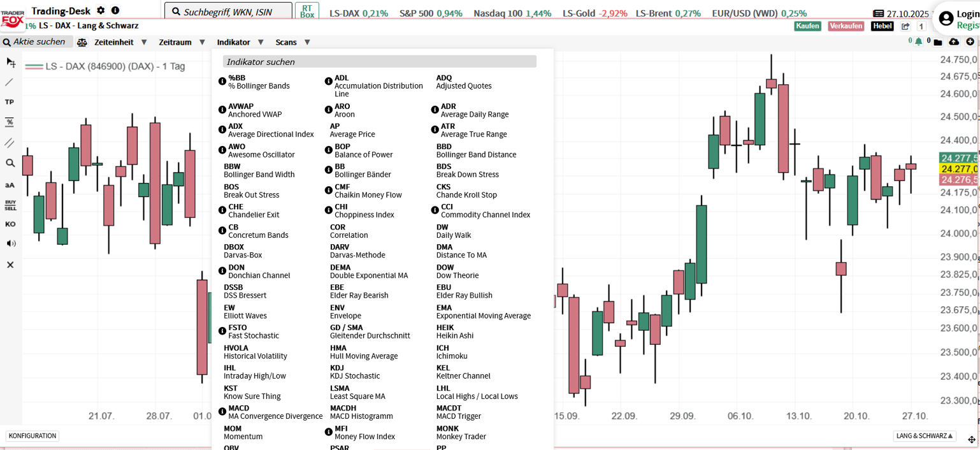The height and width of the screenshot is (450, 980).
Task: Expand the Scans dropdown menu
Action: [292, 42]
